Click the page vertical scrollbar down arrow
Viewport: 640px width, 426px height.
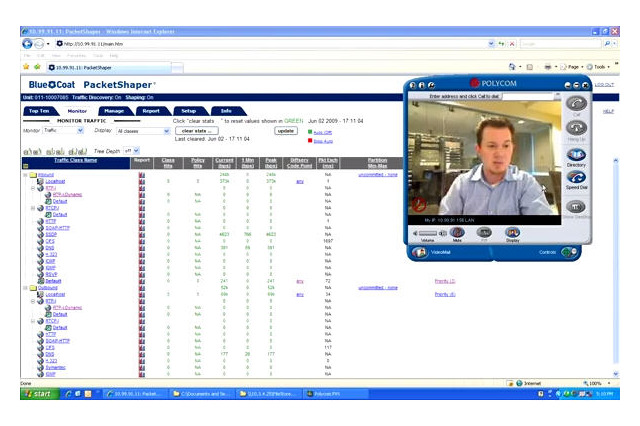[x=616, y=374]
